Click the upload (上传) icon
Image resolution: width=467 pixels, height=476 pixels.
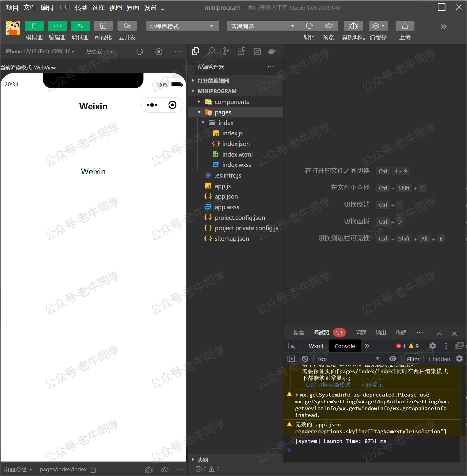(x=405, y=26)
